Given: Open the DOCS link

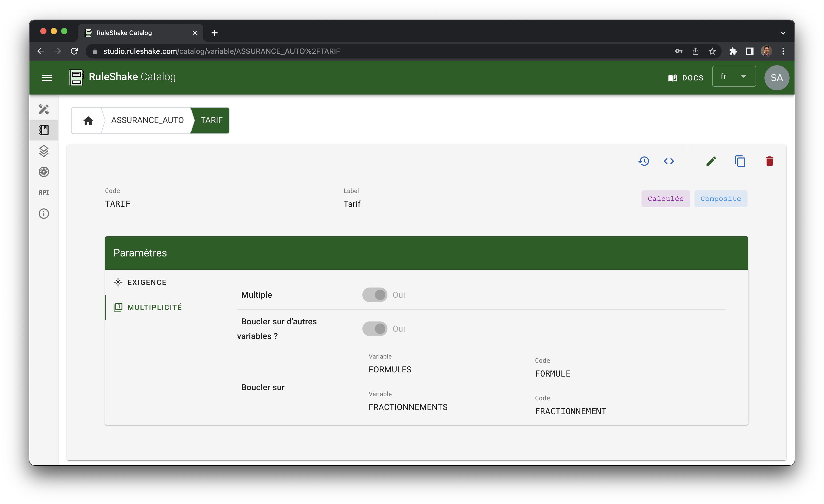Looking at the screenshot, I should pos(686,78).
